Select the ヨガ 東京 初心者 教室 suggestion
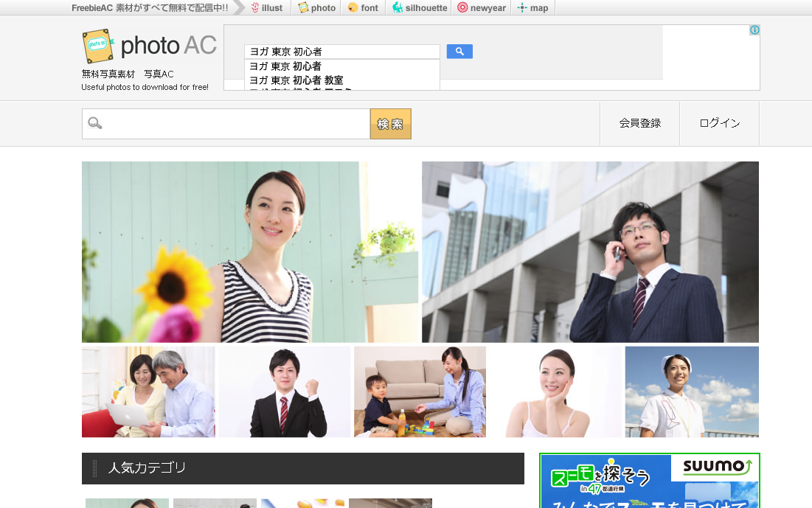The width and height of the screenshot is (812, 508). coord(296,80)
